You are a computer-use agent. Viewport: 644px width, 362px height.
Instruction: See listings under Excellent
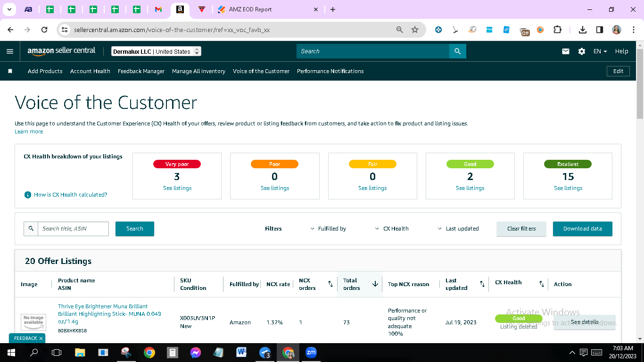(x=568, y=188)
